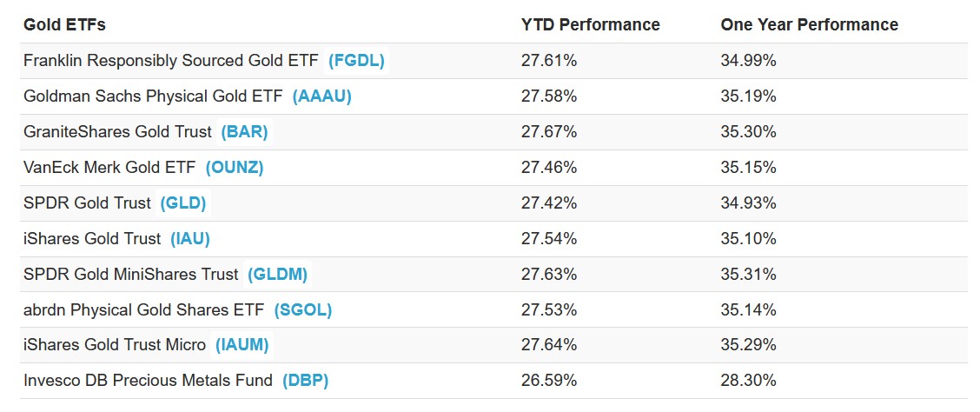Click the Gold ETFs column header
The image size is (980, 412).
click(64, 24)
